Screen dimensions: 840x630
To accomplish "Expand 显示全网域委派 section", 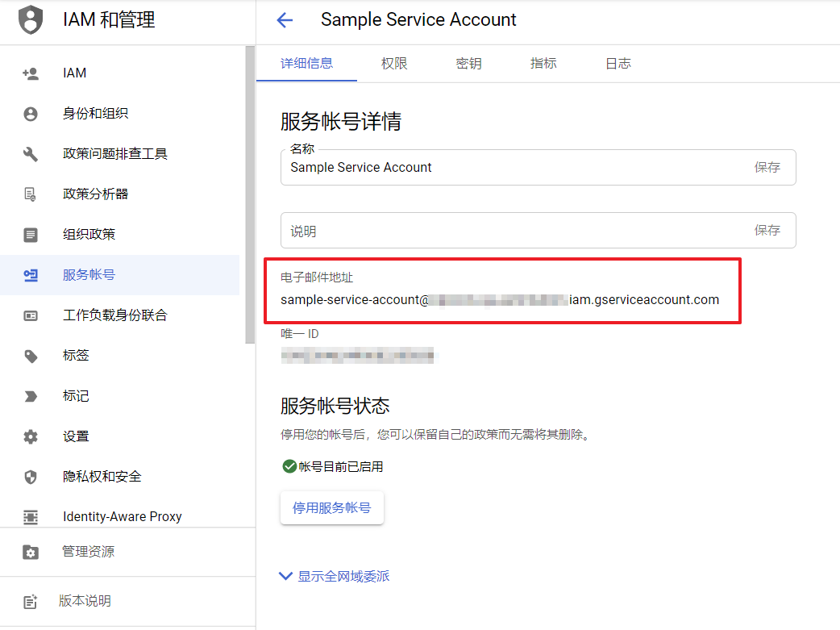I will coord(334,576).
